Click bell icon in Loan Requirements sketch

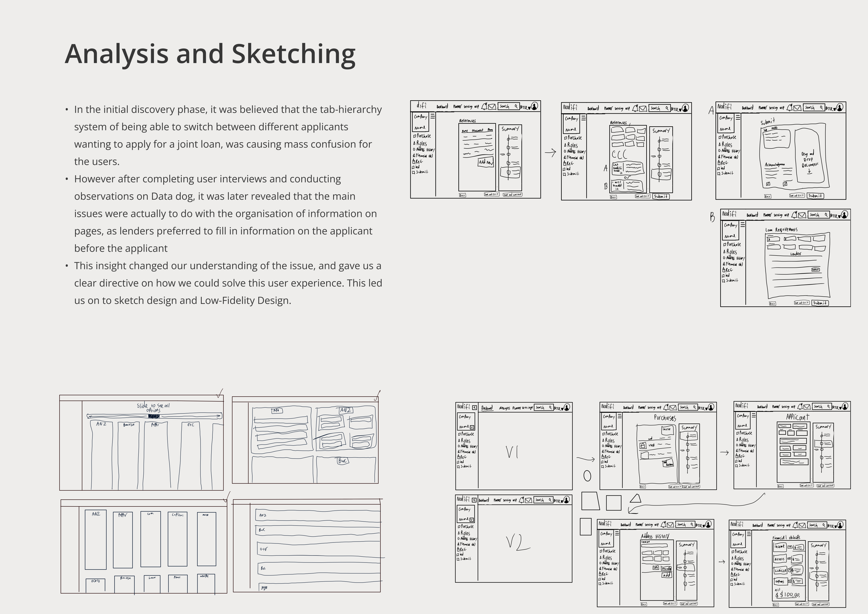click(795, 215)
